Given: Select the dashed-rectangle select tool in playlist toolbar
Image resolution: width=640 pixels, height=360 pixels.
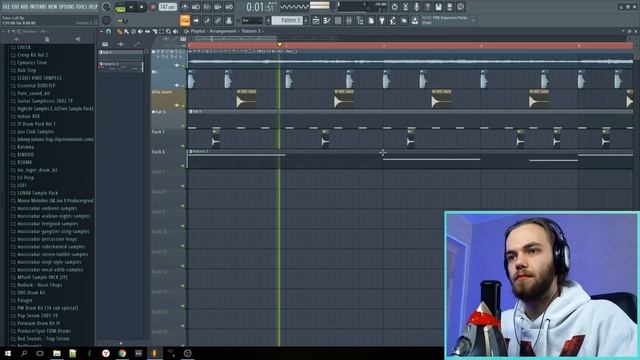Looking at the screenshot, I should tap(162, 31).
